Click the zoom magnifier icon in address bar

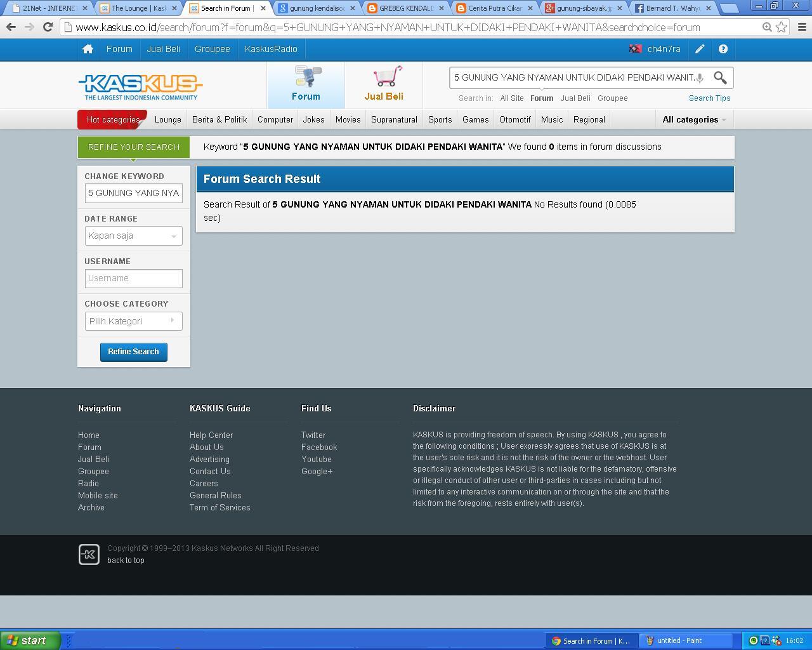767,27
